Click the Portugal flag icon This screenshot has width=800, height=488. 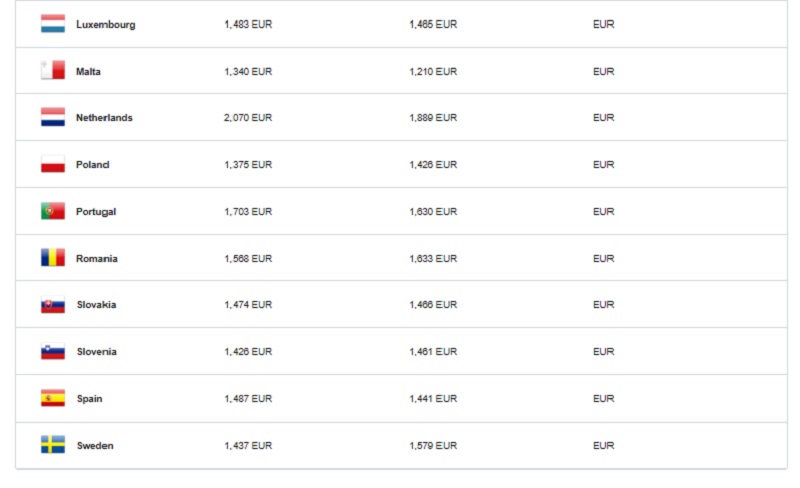click(53, 212)
